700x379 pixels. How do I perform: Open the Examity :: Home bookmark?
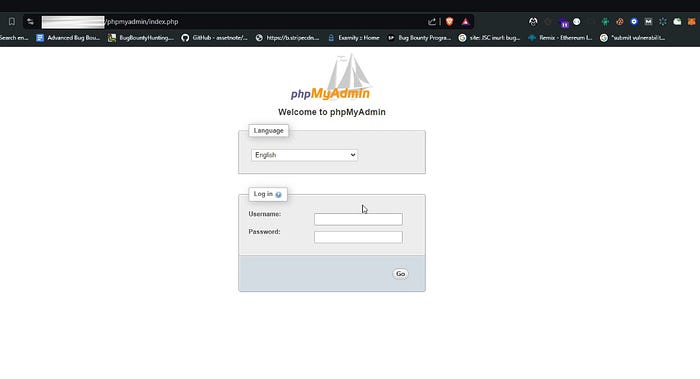[x=353, y=38]
